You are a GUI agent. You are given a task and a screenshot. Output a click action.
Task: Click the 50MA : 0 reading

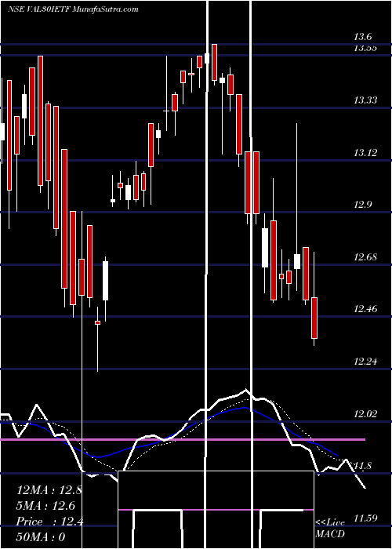point(41,537)
